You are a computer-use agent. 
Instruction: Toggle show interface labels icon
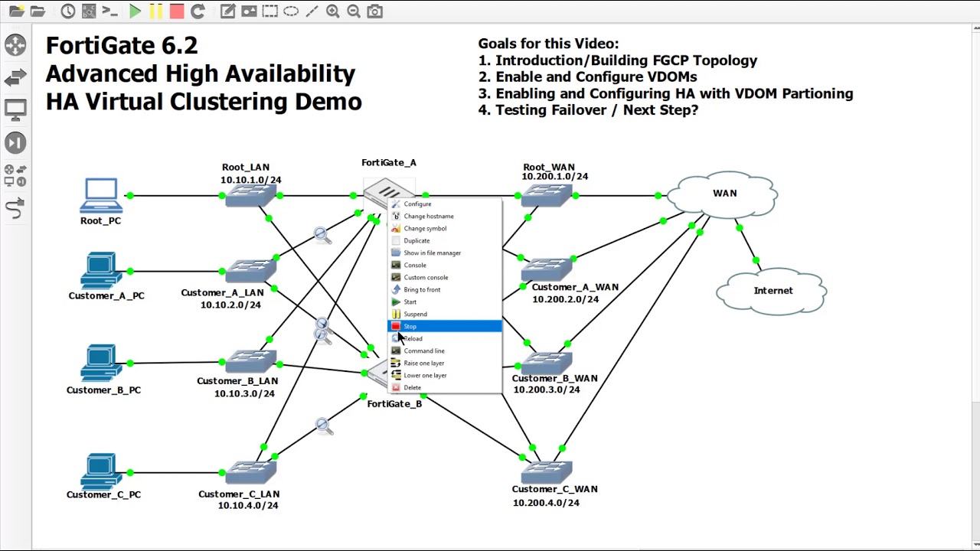(x=89, y=11)
